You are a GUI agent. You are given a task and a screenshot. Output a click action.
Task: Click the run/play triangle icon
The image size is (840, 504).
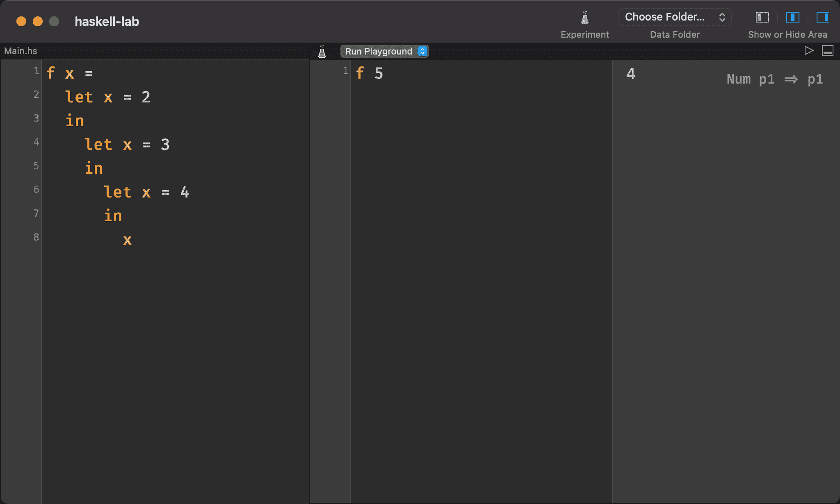pyautogui.click(x=808, y=51)
